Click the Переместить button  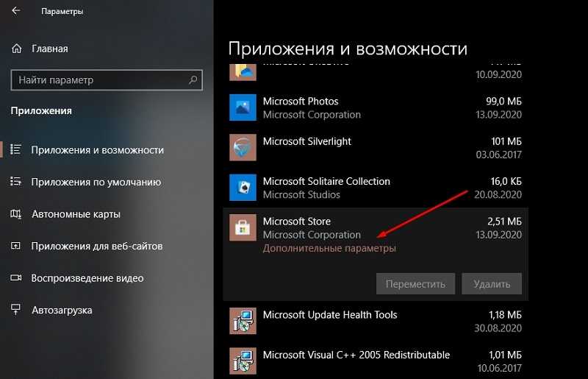coord(415,284)
